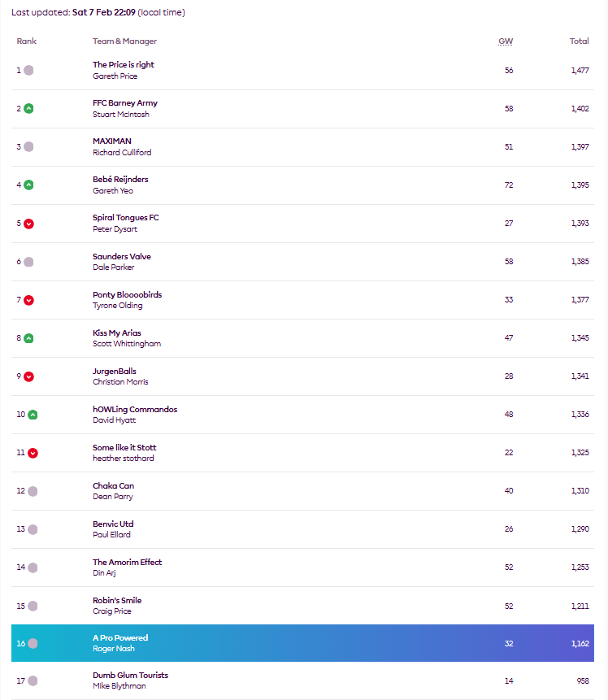Screen dimensions: 608x700
Task: Click the Total column header
Action: pyautogui.click(x=579, y=41)
